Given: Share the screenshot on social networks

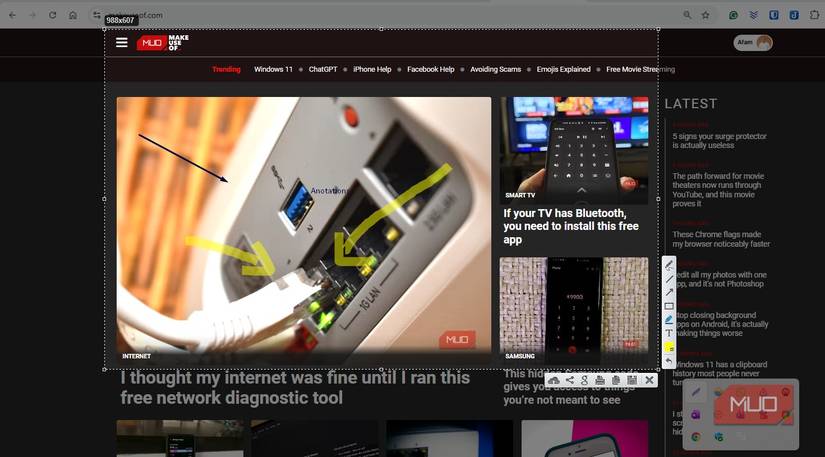Looking at the screenshot, I should click(x=570, y=380).
